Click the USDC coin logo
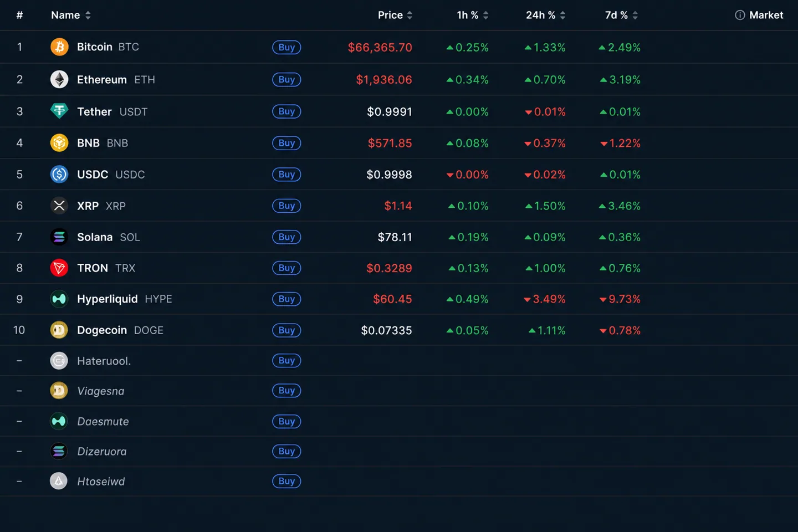Viewport: 798px width, 532px height. (x=59, y=175)
